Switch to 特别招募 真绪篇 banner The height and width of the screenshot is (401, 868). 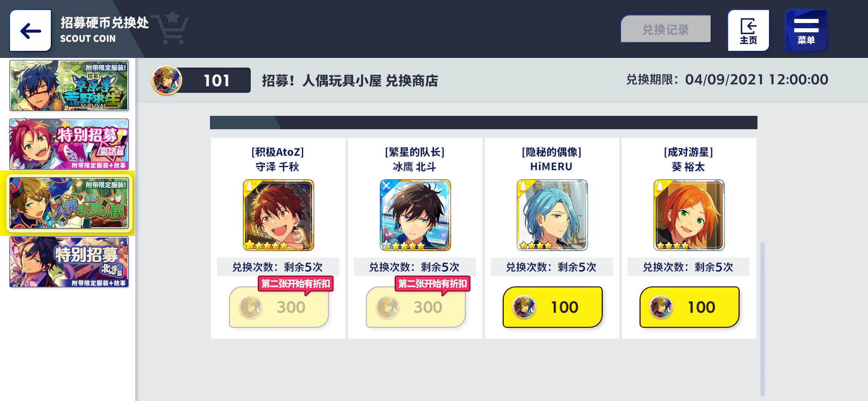[69, 144]
